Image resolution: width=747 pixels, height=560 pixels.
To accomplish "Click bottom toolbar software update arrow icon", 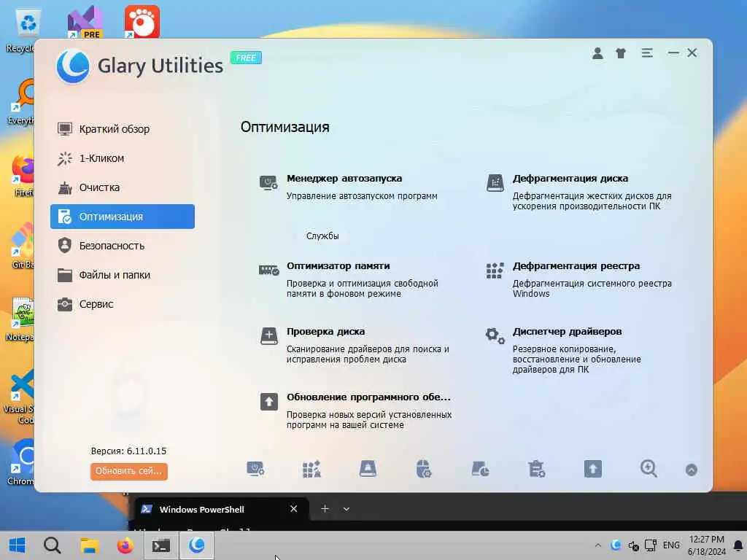I will 593,469.
